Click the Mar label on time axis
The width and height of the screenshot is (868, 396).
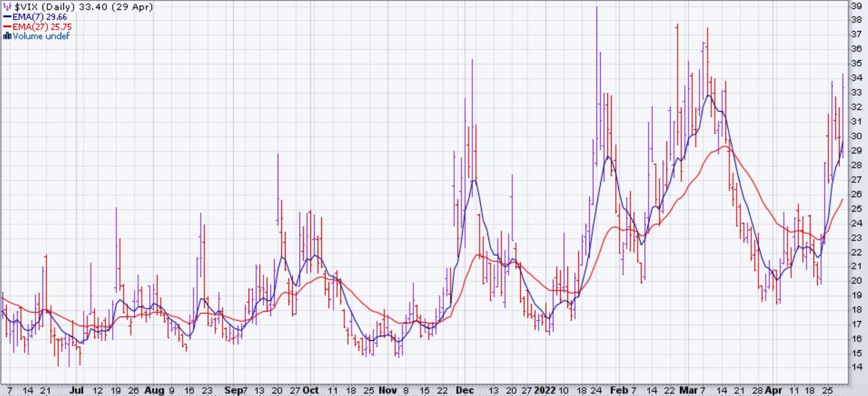coord(688,390)
